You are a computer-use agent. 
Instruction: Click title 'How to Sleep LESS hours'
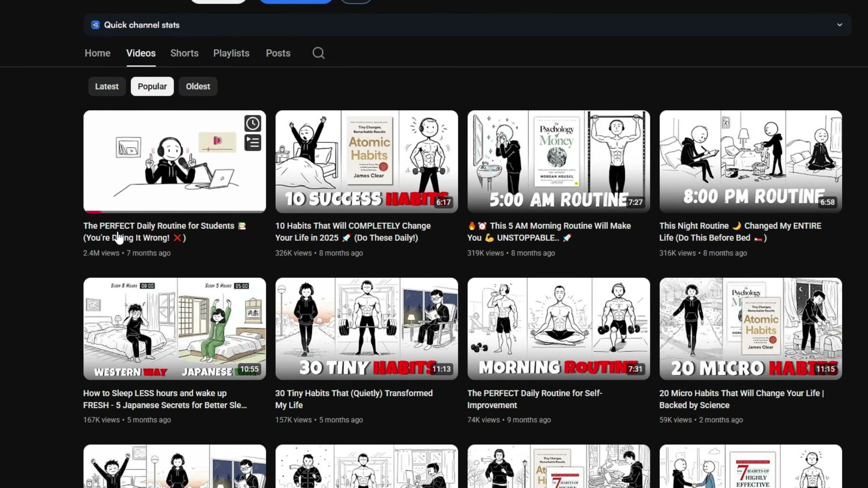[165, 399]
